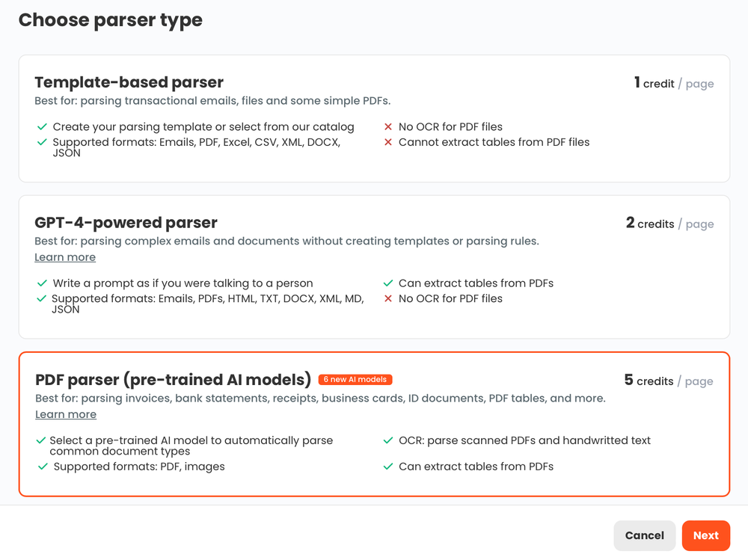This screenshot has height=560, width=748.
Task: Click the '5 credits / page' price label
Action: [669, 381]
